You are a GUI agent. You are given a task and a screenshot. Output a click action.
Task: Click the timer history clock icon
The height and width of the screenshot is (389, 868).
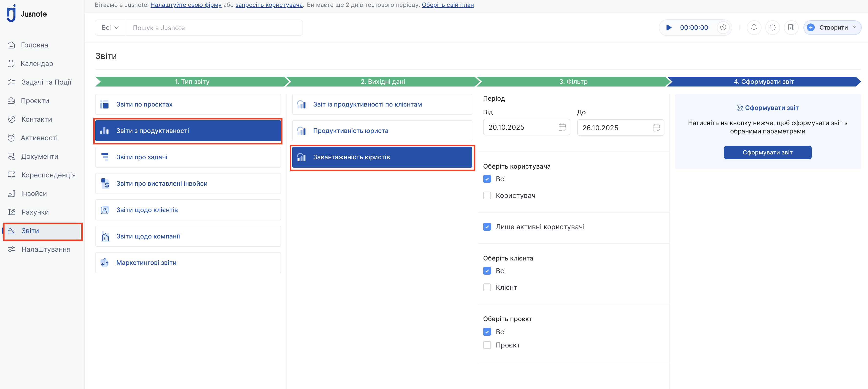click(x=723, y=28)
